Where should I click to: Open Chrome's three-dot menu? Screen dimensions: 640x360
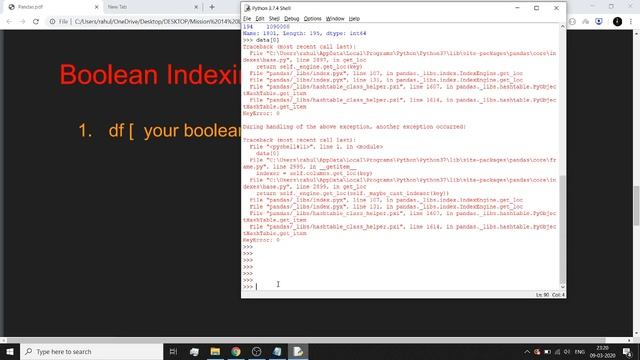pyautogui.click(x=631, y=21)
